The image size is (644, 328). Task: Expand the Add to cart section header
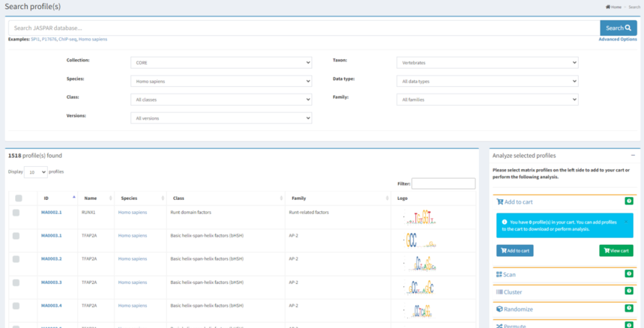514,201
